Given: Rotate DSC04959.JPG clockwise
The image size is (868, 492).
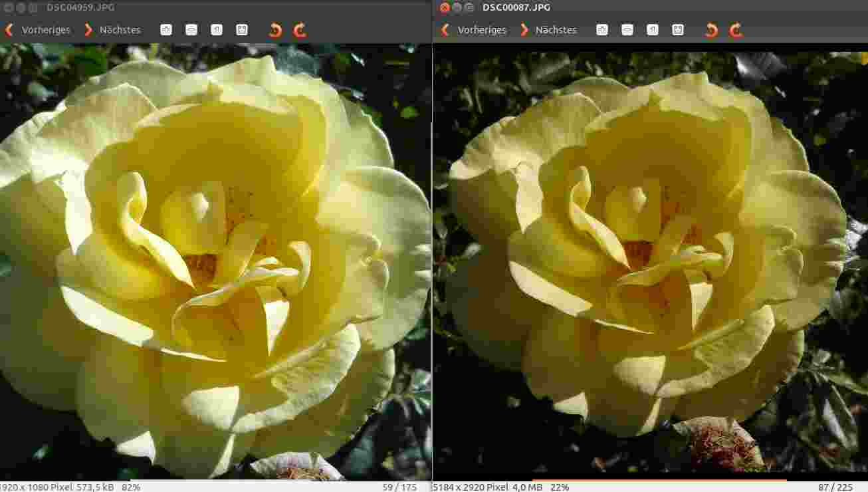Looking at the screenshot, I should [300, 30].
